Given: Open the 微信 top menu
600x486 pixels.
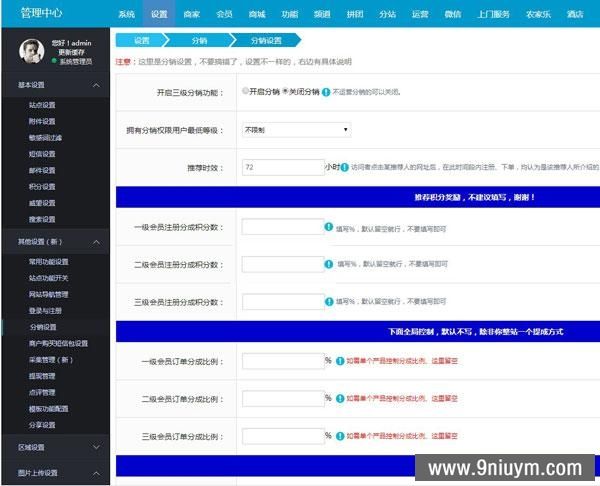Looking at the screenshot, I should click(x=453, y=14).
